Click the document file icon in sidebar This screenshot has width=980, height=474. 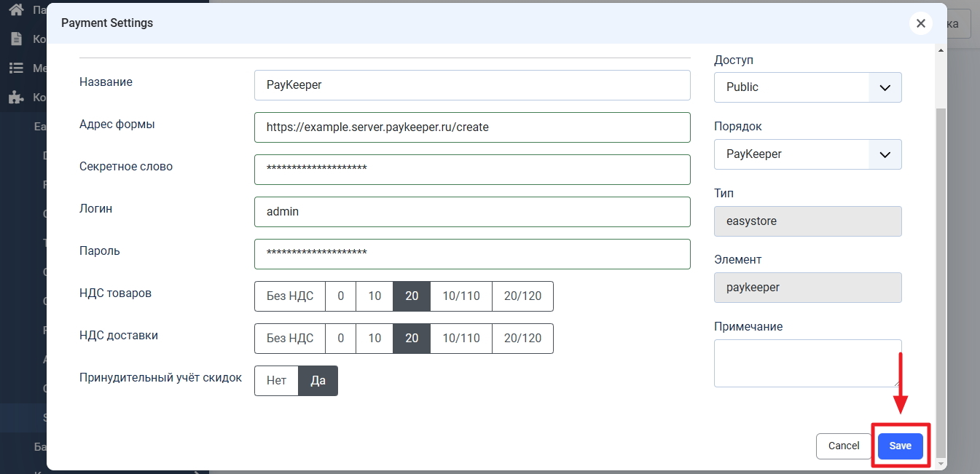coord(15,39)
